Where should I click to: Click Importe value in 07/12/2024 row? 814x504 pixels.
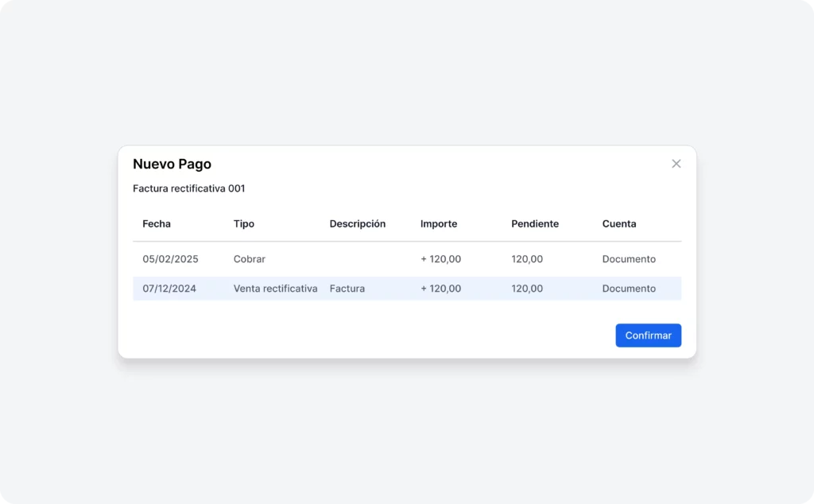(440, 289)
